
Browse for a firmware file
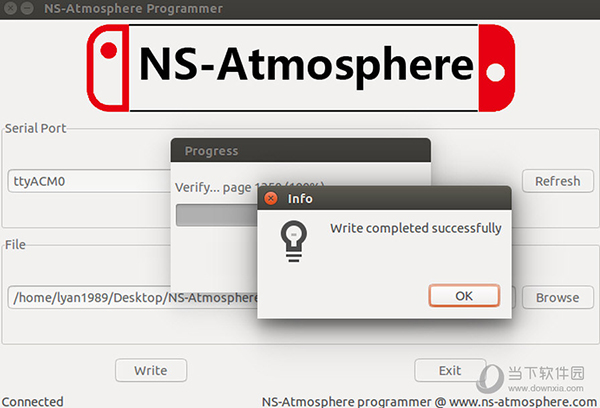click(558, 297)
